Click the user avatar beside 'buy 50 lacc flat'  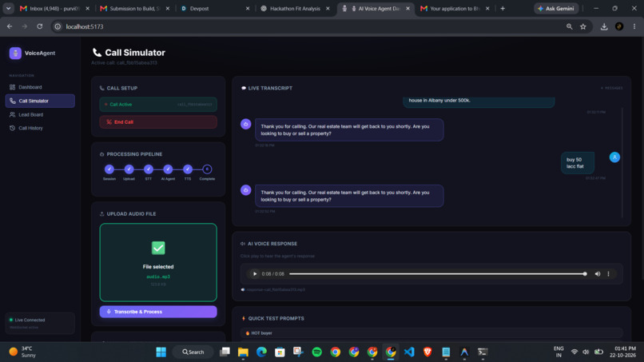coord(614,157)
